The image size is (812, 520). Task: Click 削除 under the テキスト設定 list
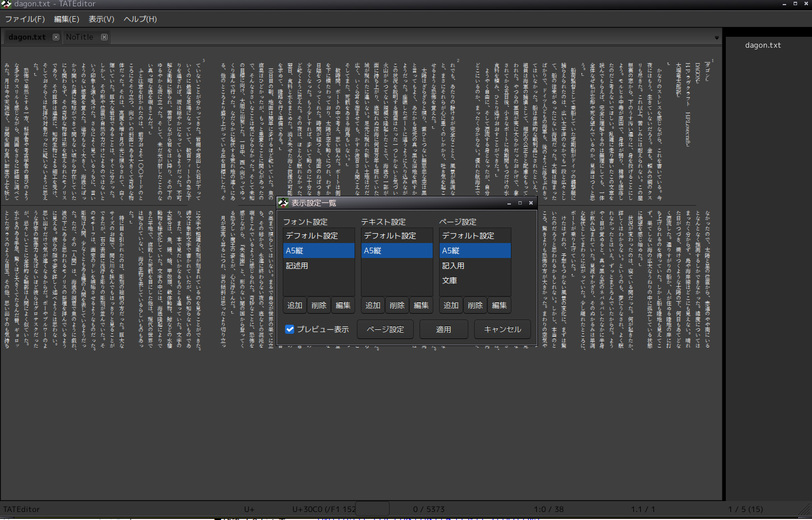[397, 305]
